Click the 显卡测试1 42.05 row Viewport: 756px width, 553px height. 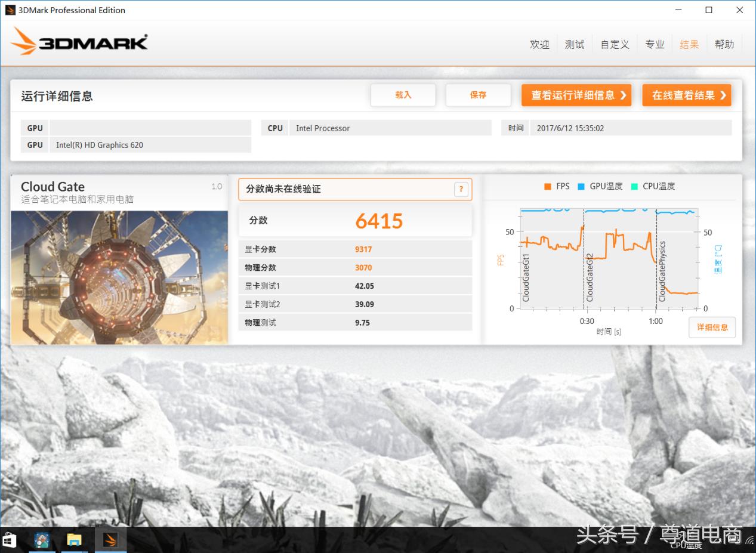[355, 286]
